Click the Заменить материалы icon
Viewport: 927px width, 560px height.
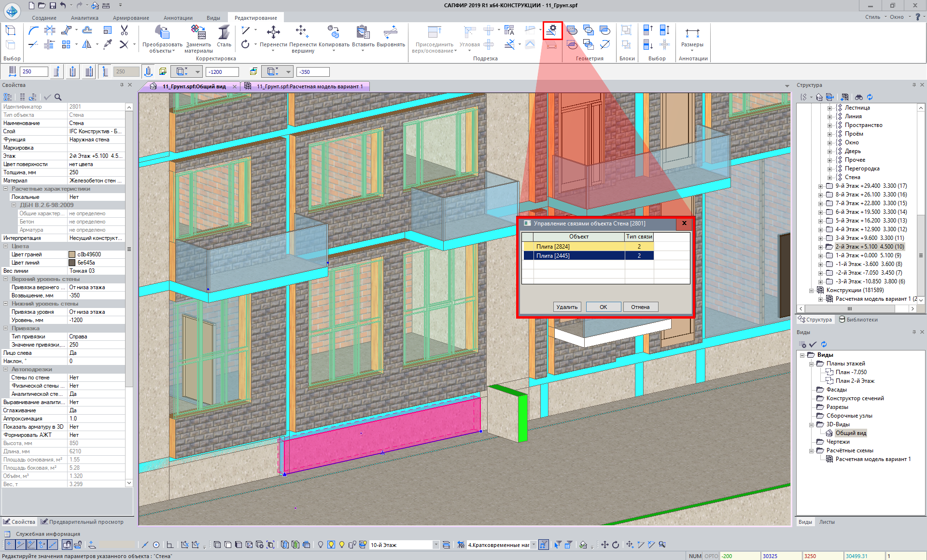(198, 33)
